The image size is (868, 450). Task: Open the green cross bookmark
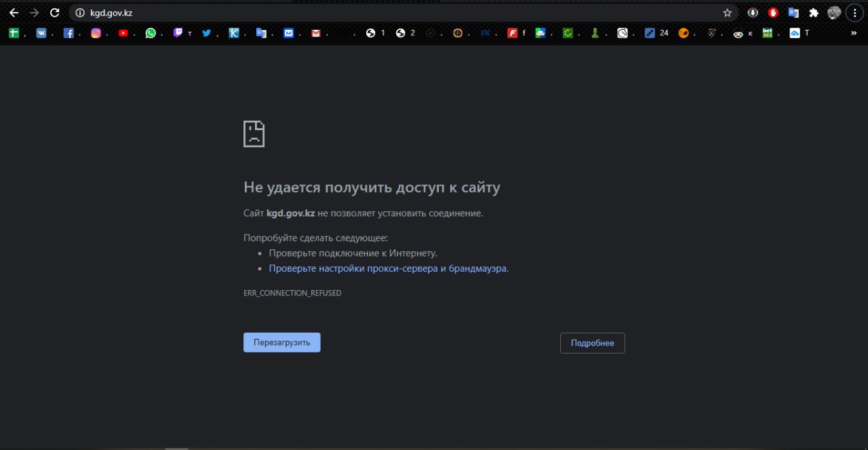click(x=14, y=33)
